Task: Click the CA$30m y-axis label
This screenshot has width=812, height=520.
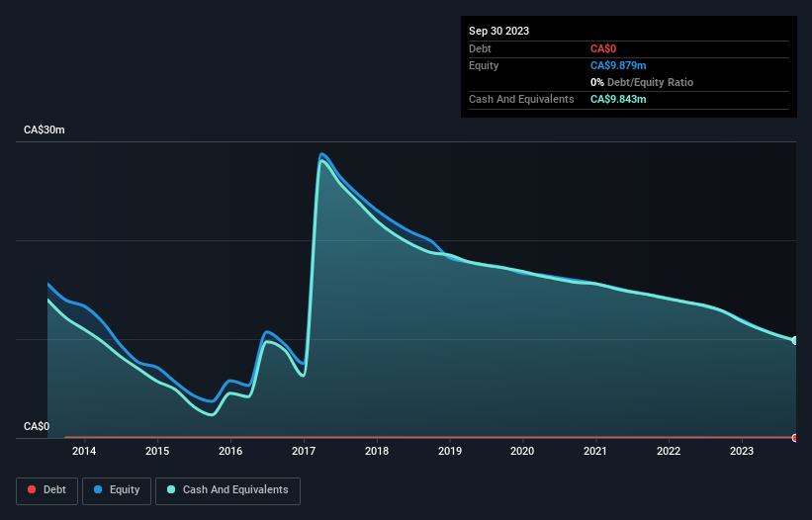Action: pos(45,130)
